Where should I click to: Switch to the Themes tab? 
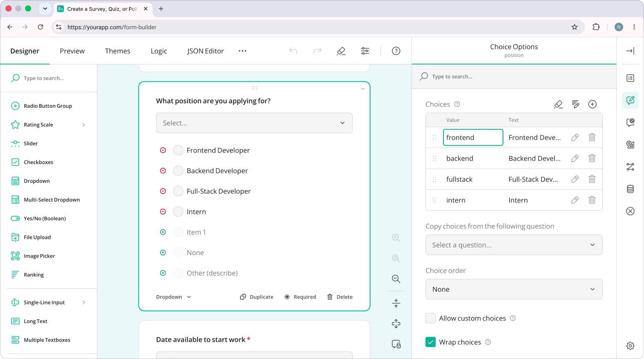click(118, 51)
